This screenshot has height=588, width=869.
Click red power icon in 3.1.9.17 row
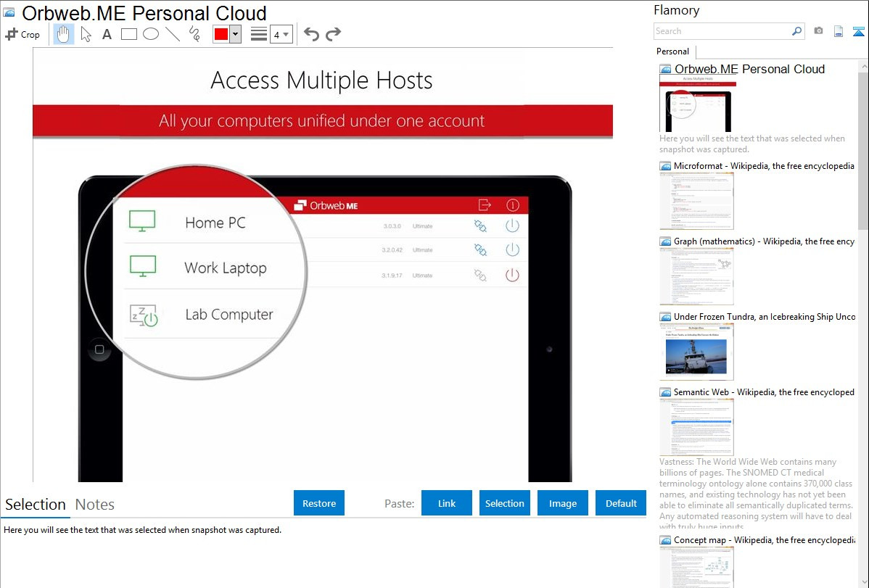(x=513, y=275)
